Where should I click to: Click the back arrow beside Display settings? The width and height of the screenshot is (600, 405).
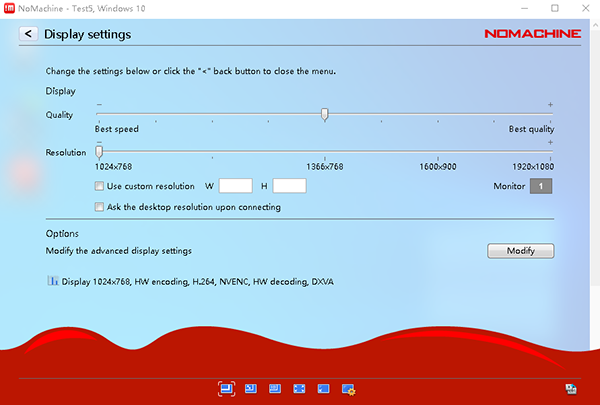tap(28, 34)
